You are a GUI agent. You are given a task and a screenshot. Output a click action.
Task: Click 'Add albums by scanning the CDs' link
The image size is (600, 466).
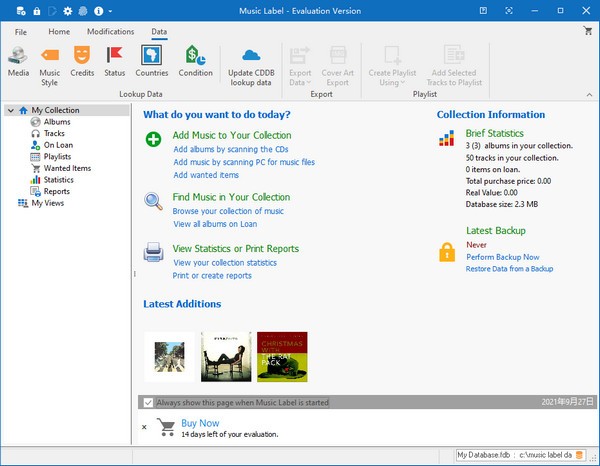tap(232, 149)
